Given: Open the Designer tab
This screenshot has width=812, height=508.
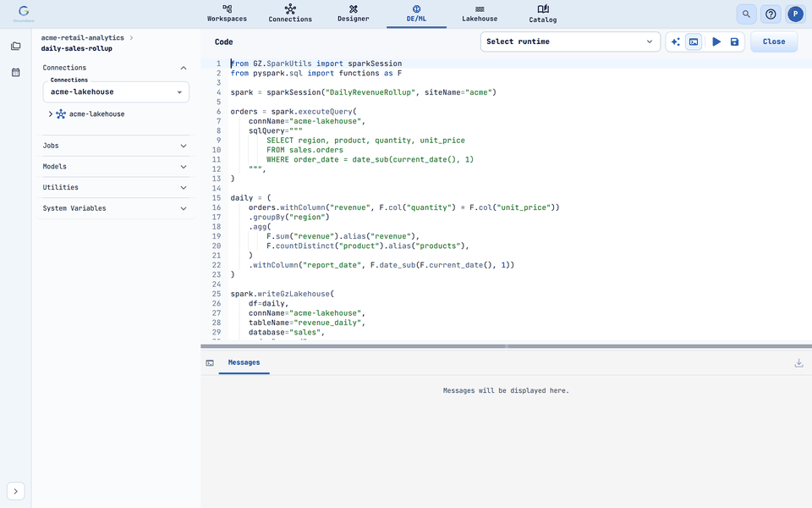Looking at the screenshot, I should point(354,14).
